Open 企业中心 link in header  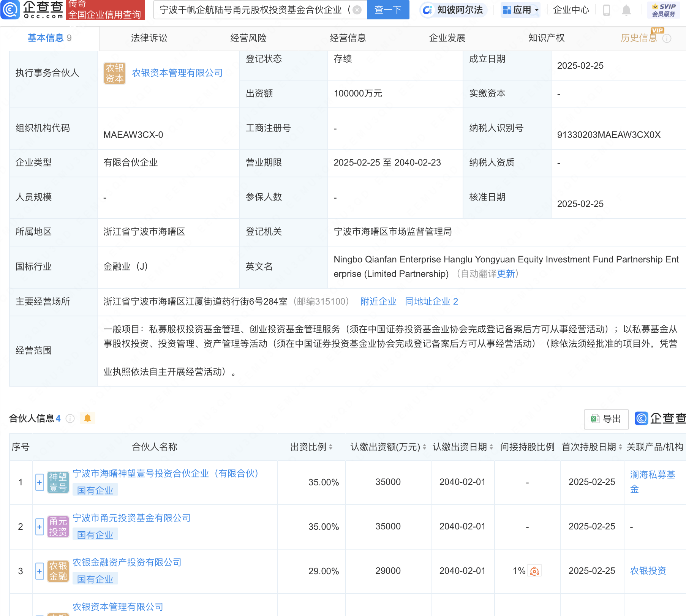pos(571,10)
